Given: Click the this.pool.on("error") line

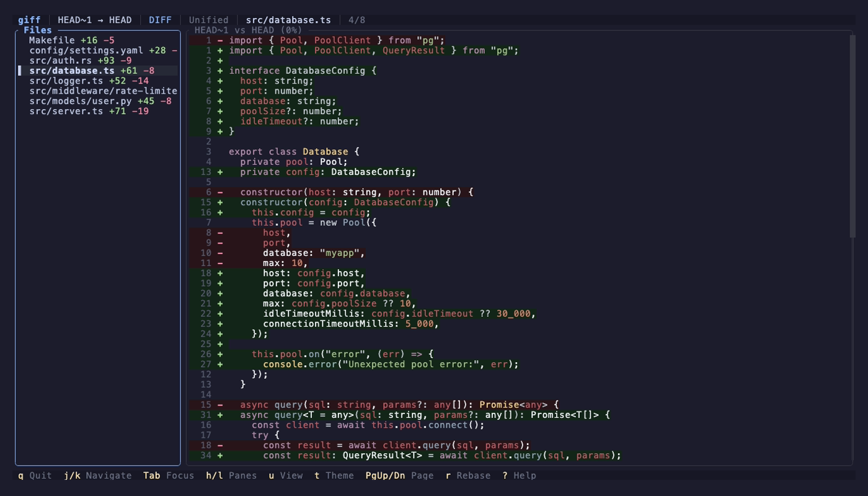Looking at the screenshot, I should [342, 354].
